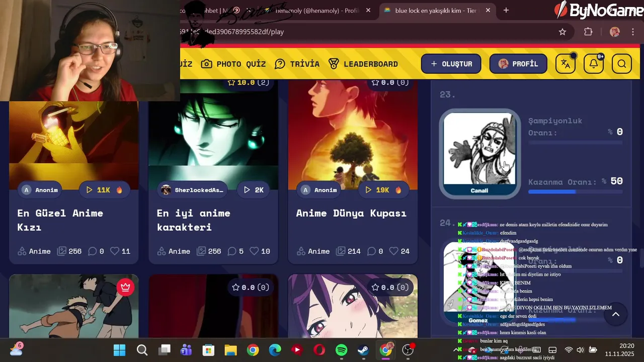Viewport: 644px width, 362px height.
Task: Click the Kazanma Oranı 50 progress bar
Action: [x=576, y=192]
